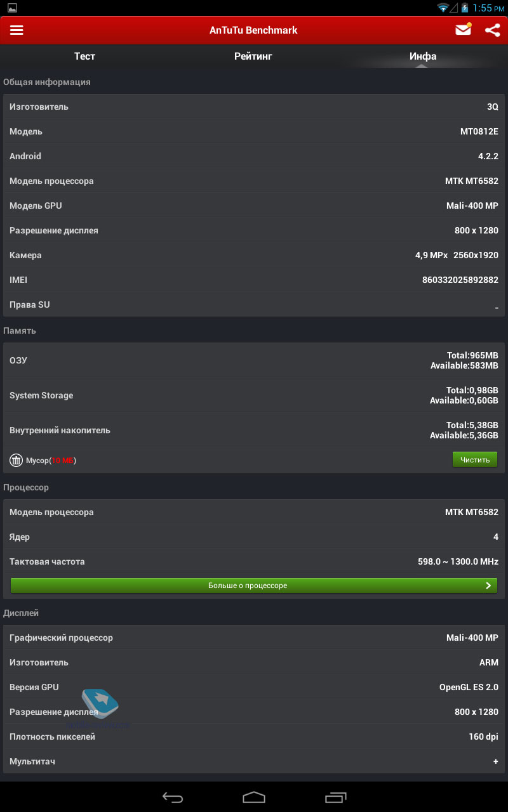The width and height of the screenshot is (508, 812).
Task: Open the recent apps navigation icon
Action: (x=335, y=797)
